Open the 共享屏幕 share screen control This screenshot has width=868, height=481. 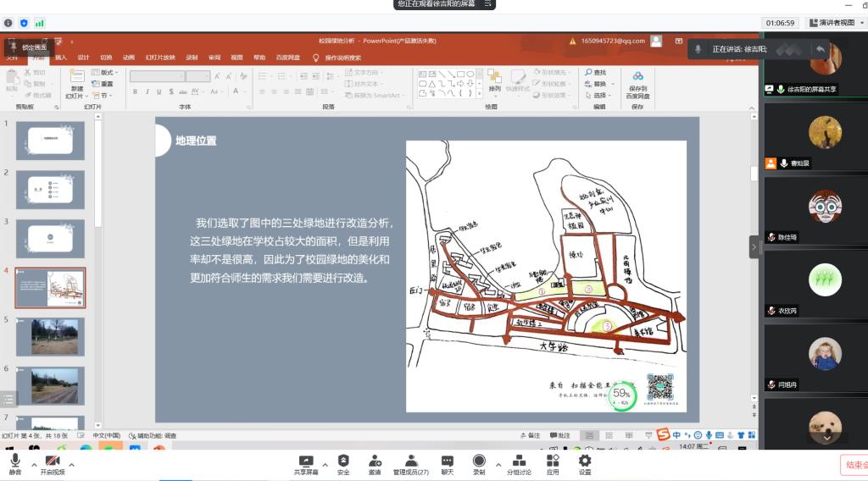point(306,461)
